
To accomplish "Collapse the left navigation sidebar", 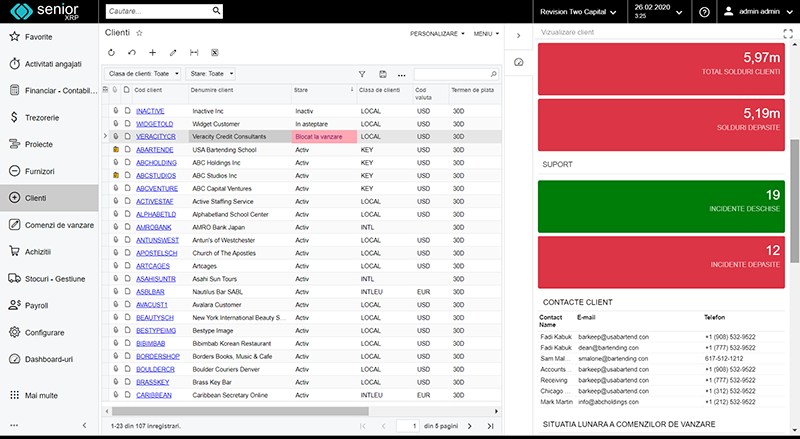I will (x=84, y=425).
